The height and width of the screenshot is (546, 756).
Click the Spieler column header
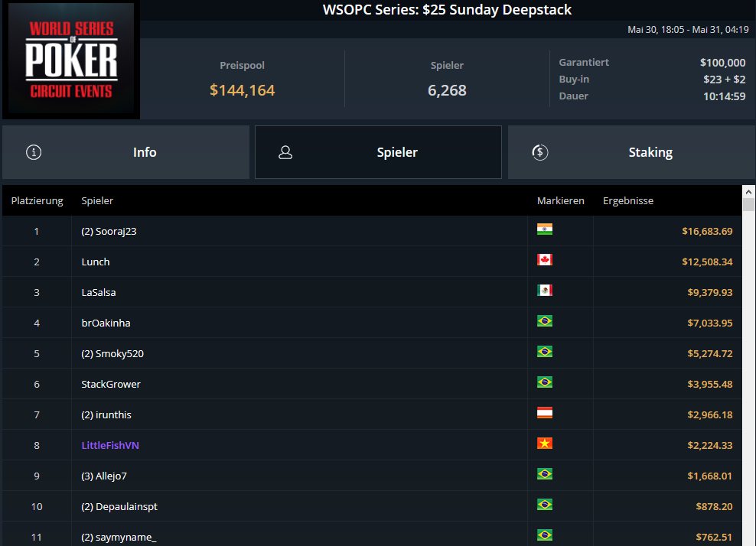(97, 201)
